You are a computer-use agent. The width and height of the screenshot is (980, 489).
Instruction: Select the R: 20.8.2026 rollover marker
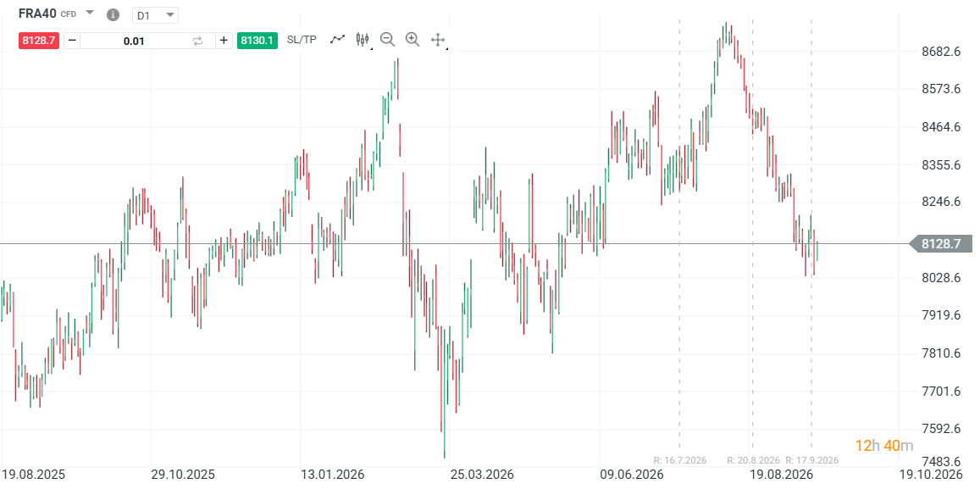tap(753, 460)
